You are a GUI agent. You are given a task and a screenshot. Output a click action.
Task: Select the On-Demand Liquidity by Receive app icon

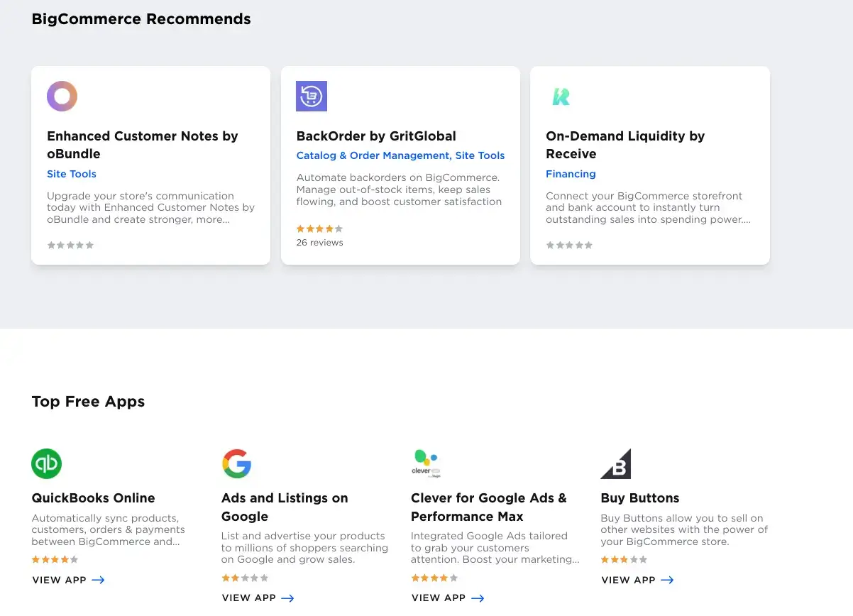coord(561,96)
